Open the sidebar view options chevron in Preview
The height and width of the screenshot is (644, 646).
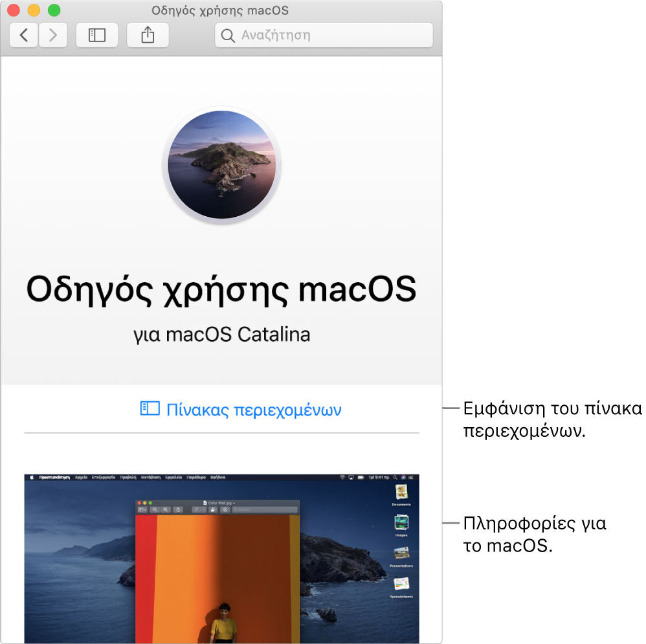(145, 509)
